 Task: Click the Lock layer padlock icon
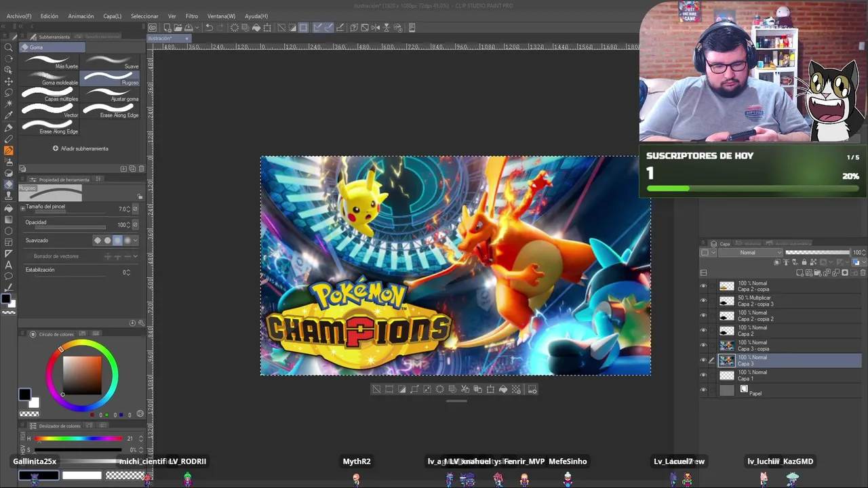pyautogui.click(x=804, y=262)
